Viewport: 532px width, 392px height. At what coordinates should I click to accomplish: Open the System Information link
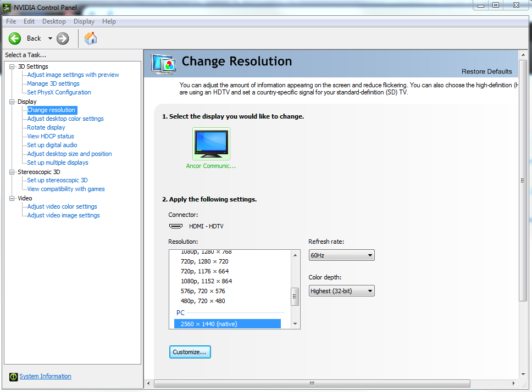45,376
